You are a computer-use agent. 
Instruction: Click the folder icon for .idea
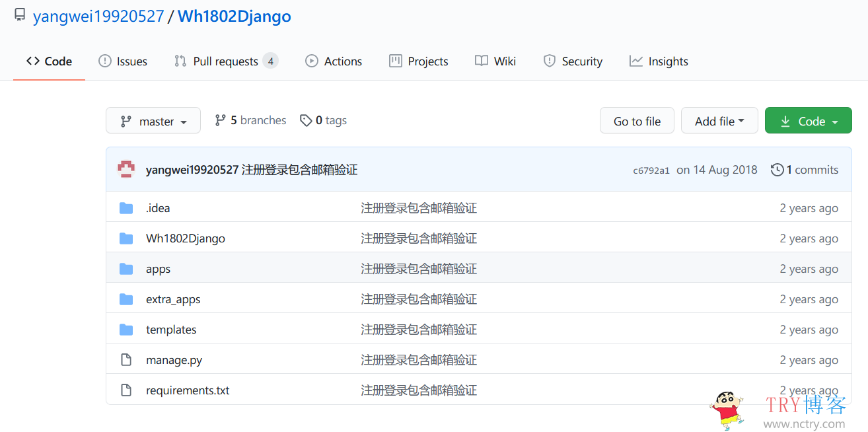coord(126,208)
